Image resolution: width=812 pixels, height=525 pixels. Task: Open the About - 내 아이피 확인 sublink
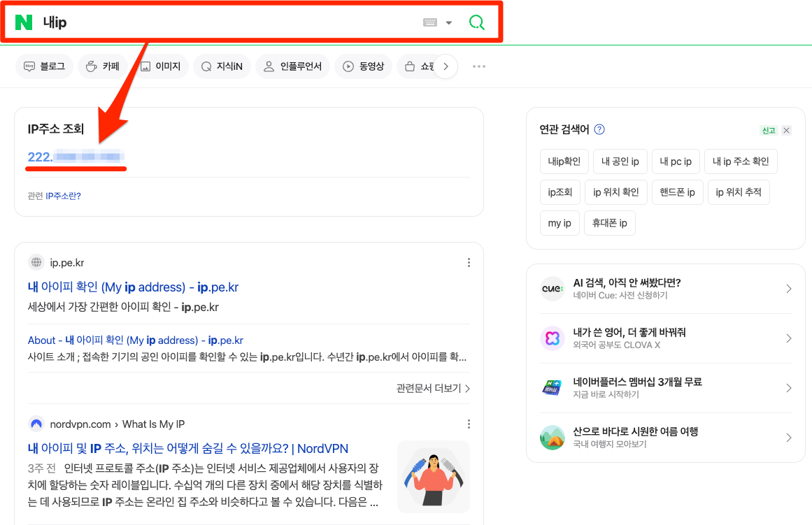[135, 340]
